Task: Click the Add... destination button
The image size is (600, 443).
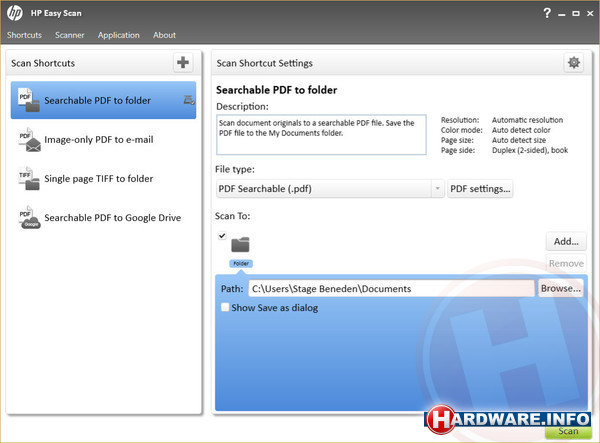Action: click(x=566, y=241)
